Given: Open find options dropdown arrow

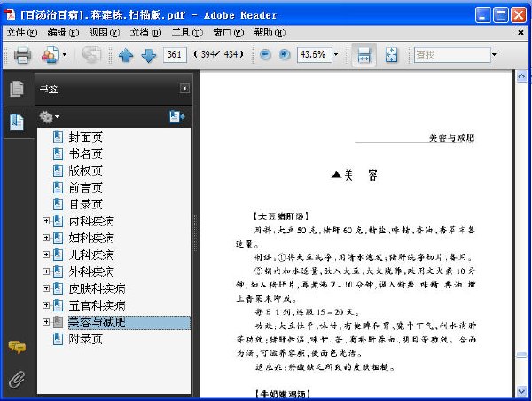Looking at the screenshot, I should [x=494, y=54].
